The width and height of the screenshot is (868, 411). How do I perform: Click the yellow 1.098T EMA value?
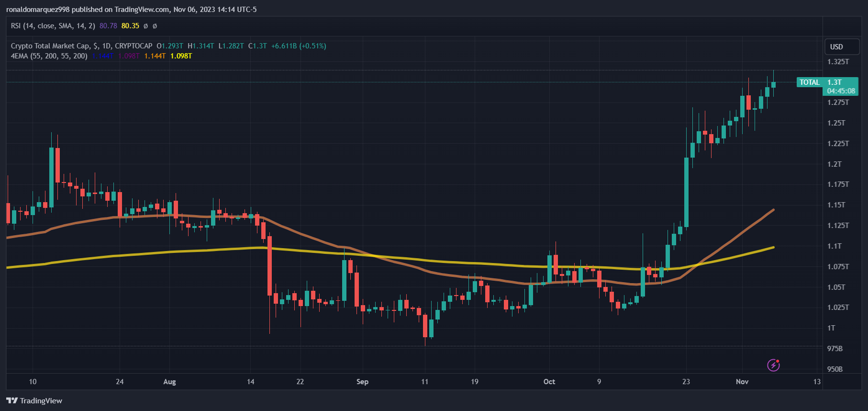coord(181,56)
